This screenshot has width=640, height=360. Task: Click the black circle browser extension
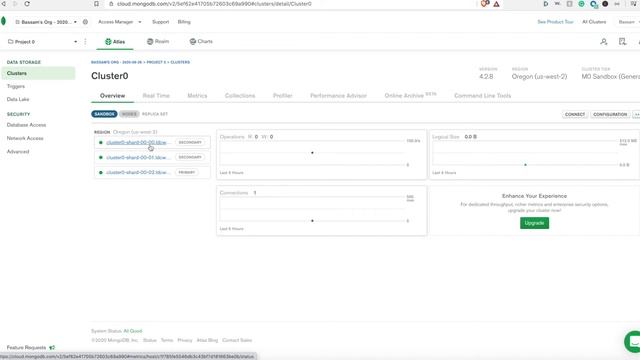click(605, 4)
